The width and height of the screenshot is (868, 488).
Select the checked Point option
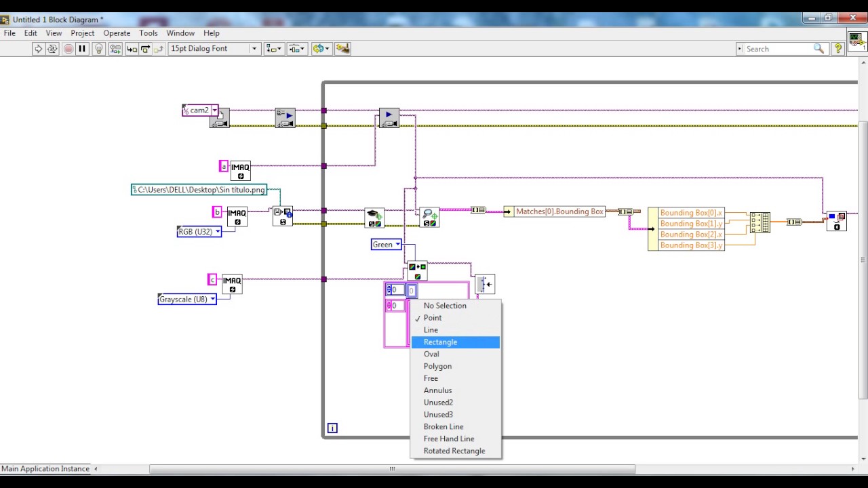456,318
